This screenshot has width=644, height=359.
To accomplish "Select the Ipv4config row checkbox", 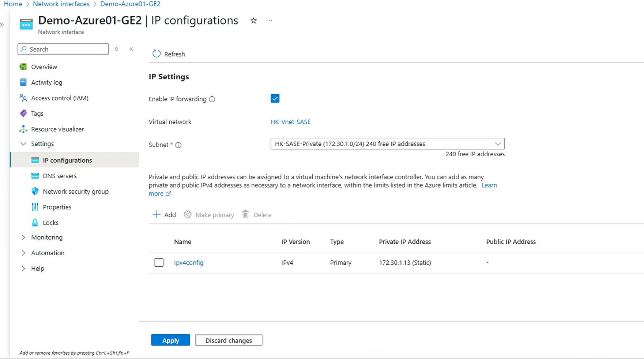I will (x=159, y=263).
